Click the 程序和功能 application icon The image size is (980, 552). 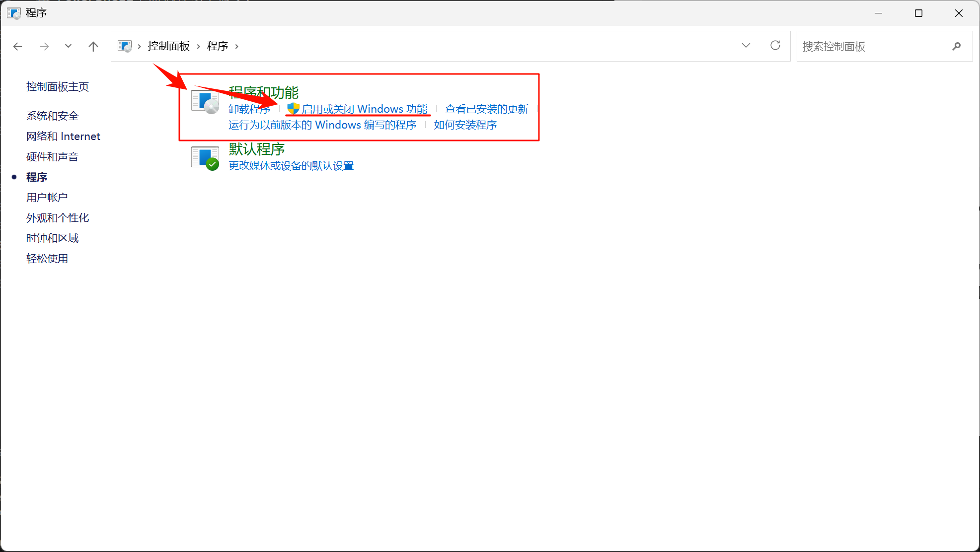tap(204, 100)
